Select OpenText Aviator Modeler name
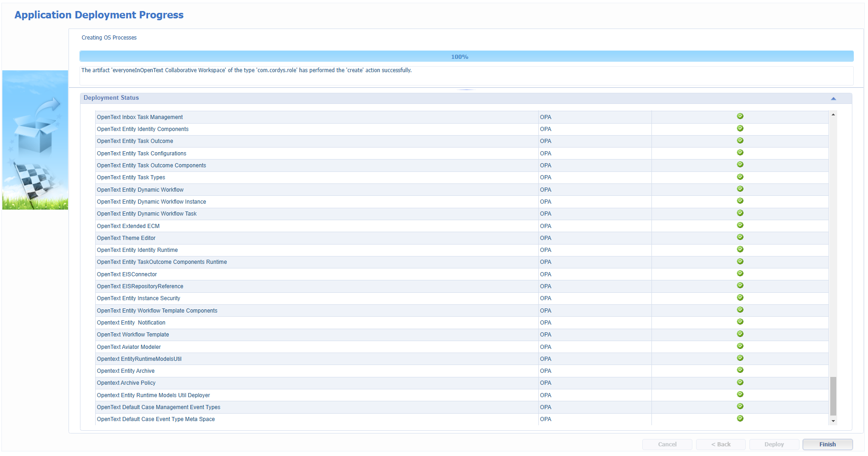Image resolution: width=868 pixels, height=456 pixels. [129, 347]
